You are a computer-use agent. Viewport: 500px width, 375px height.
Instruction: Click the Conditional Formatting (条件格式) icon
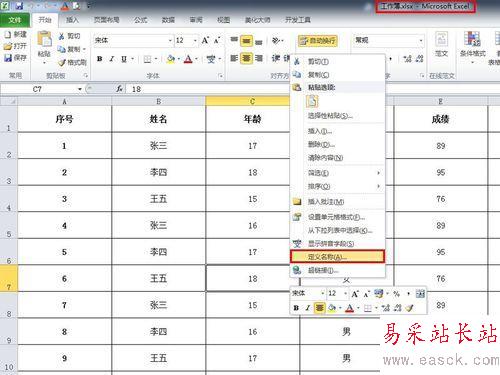pyautogui.click(x=472, y=39)
